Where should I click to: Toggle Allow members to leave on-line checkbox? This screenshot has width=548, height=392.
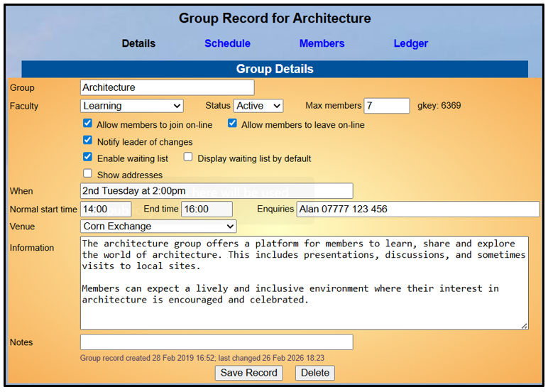click(232, 124)
